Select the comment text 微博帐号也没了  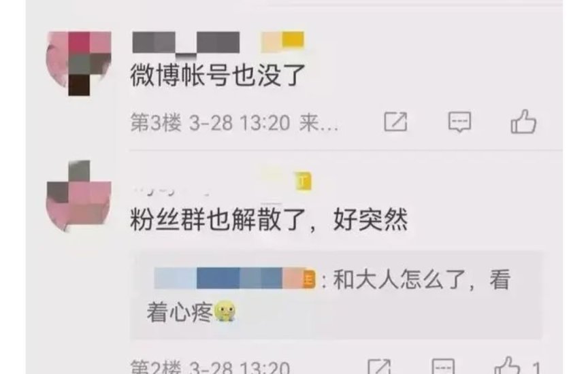pyautogui.click(x=217, y=75)
